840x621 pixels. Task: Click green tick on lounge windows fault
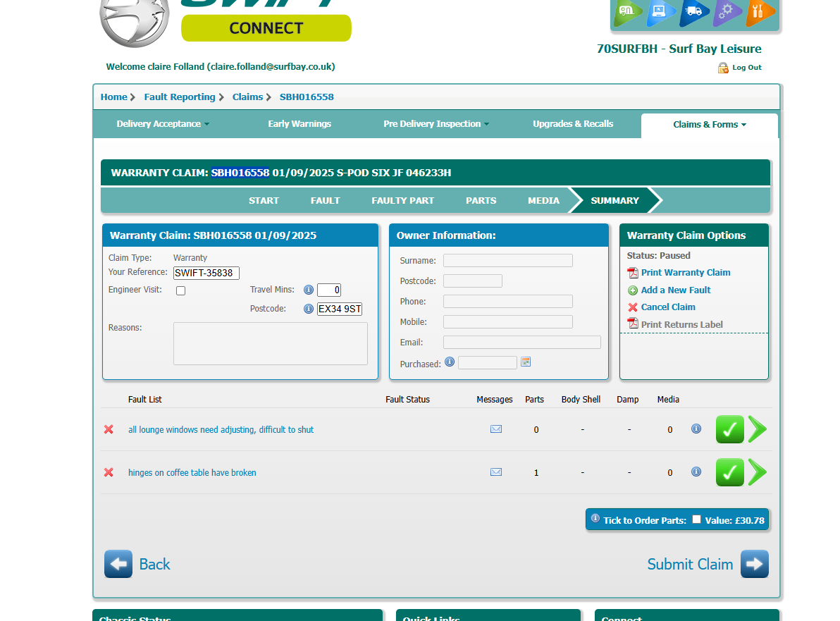click(x=729, y=429)
